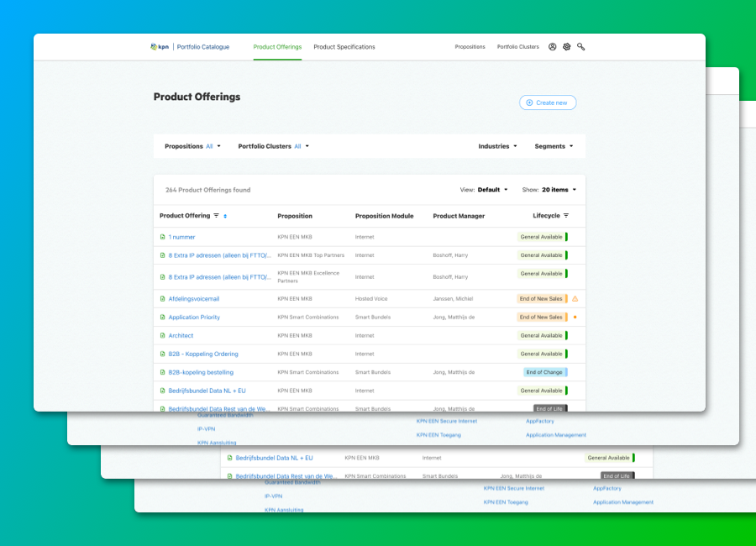Open the Industries dropdown
The height and width of the screenshot is (546, 756).
tap(497, 146)
